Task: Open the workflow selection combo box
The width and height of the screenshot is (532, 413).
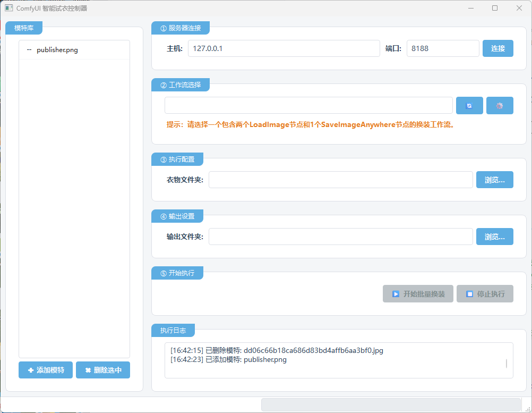Action: coord(308,105)
